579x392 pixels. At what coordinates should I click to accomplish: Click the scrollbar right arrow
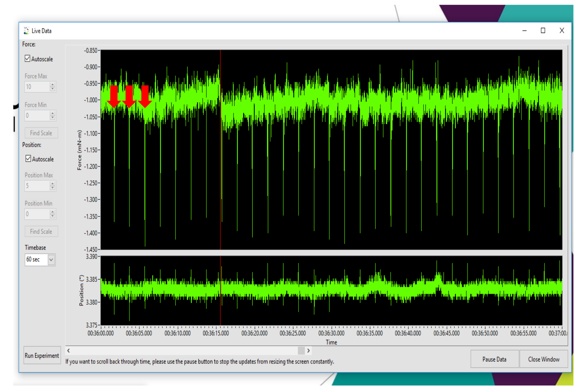308,351
